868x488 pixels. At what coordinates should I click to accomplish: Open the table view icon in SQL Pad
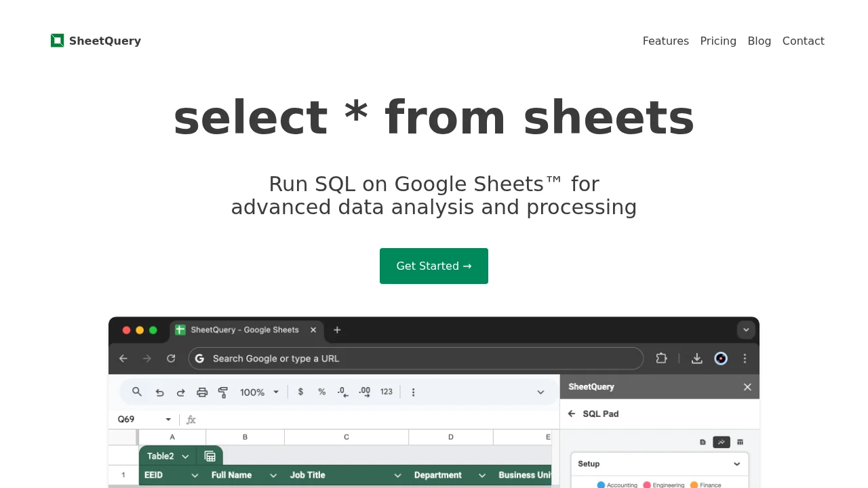[x=740, y=442]
